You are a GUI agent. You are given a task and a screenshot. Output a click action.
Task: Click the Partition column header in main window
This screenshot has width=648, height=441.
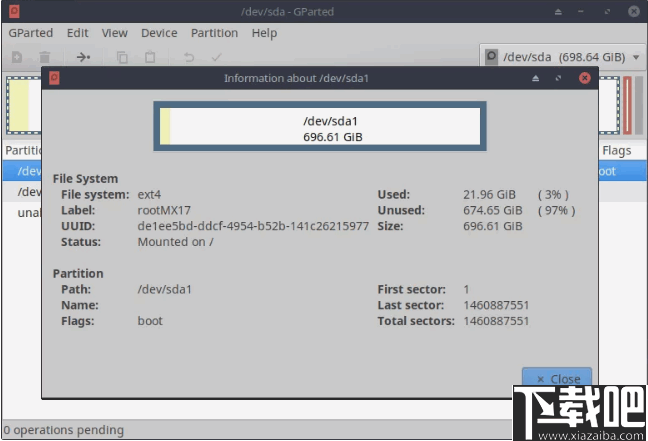click(23, 150)
